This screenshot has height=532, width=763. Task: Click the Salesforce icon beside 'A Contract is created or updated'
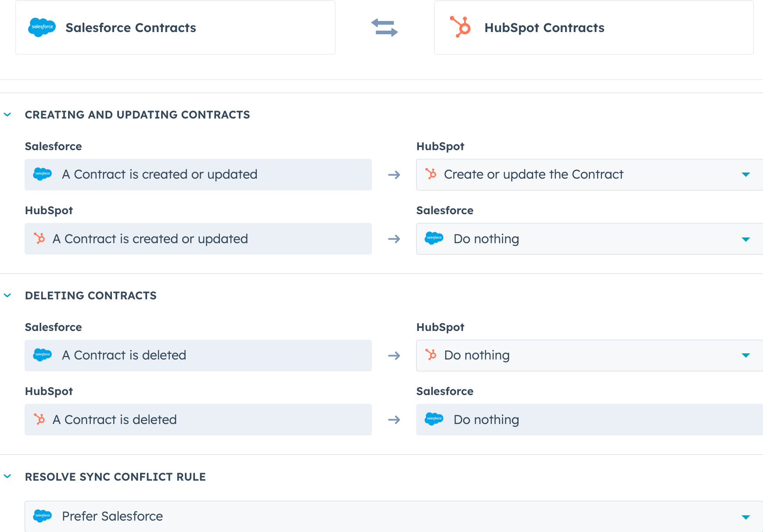click(x=42, y=174)
